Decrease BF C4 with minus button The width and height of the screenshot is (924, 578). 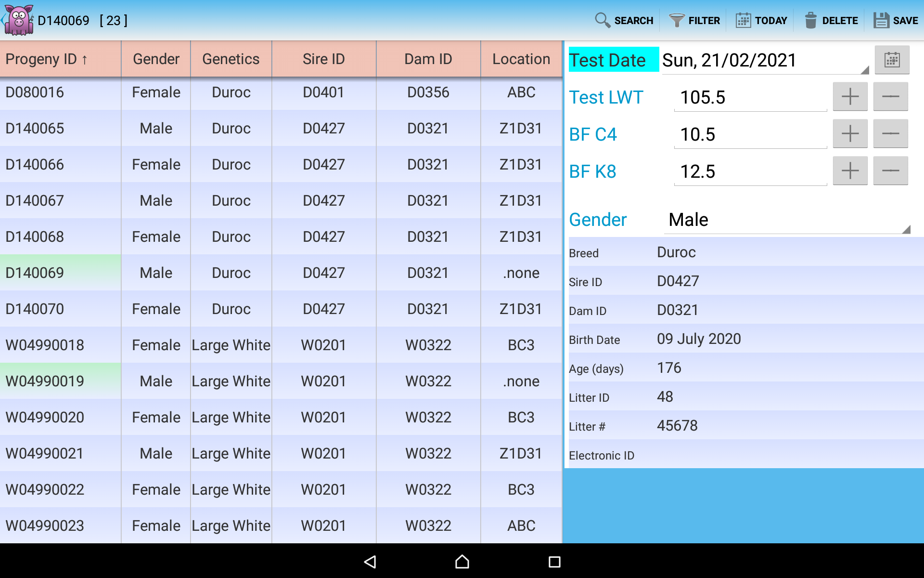[890, 134]
